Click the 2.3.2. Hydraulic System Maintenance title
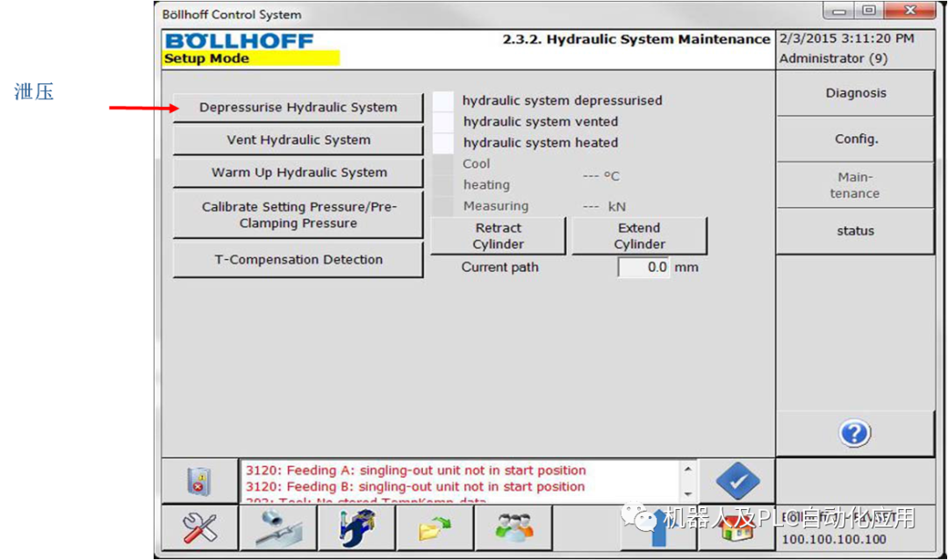The height and width of the screenshot is (560, 948). [x=636, y=39]
